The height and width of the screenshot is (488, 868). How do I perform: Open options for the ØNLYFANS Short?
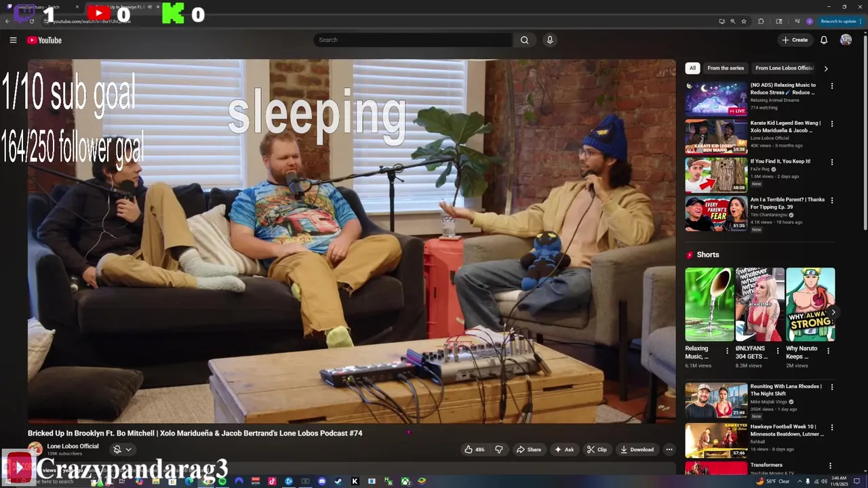point(778,351)
